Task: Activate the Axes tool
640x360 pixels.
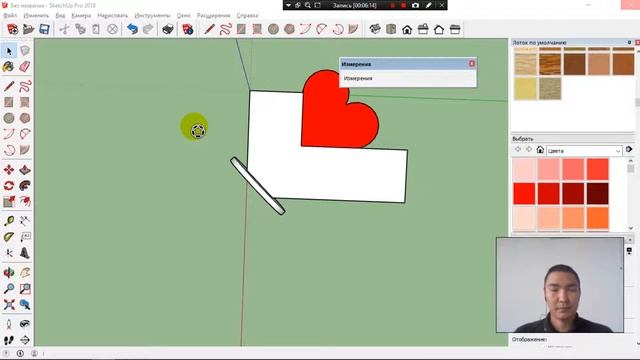Action: click(9, 253)
